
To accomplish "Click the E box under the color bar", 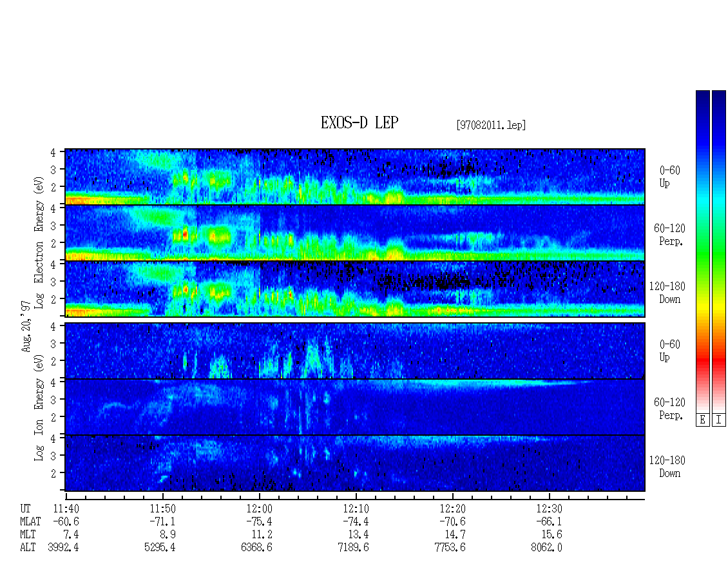I will click(x=702, y=420).
